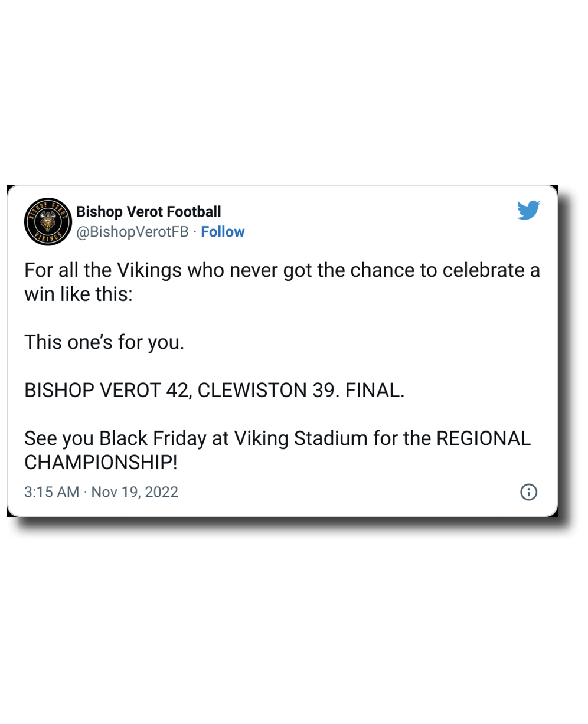Click the Twitter bird logo

[528, 210]
